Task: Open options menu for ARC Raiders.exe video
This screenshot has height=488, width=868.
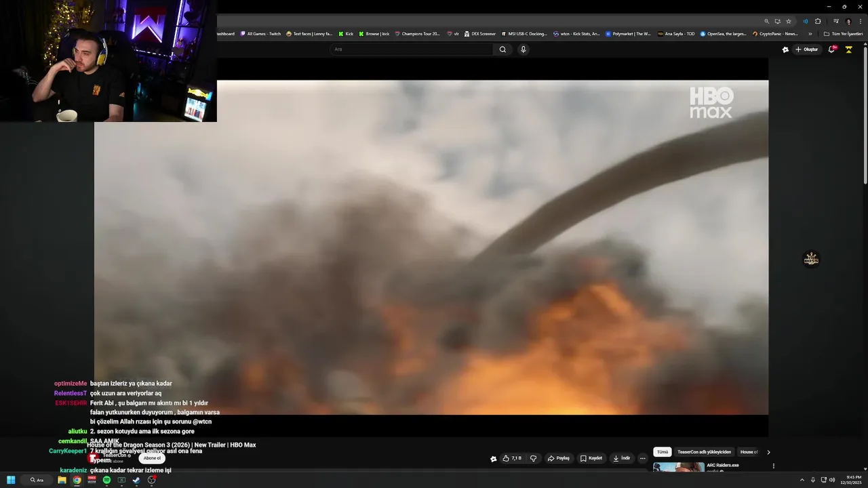Action: (x=773, y=466)
